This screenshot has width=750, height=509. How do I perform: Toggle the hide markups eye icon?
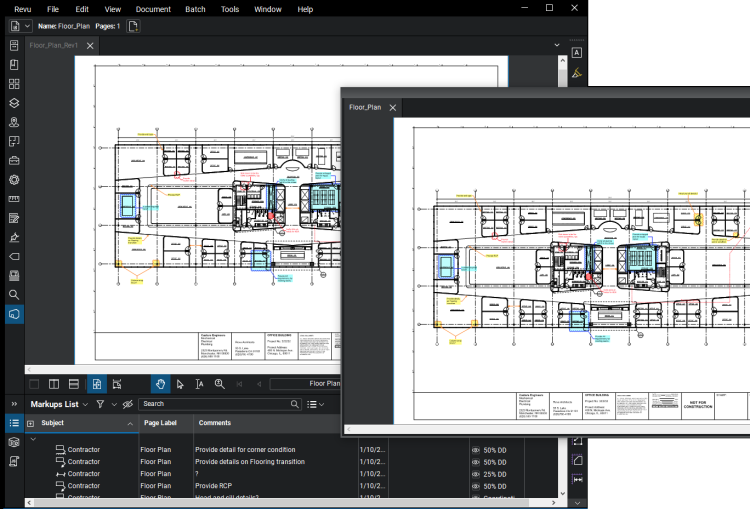pyautogui.click(x=127, y=404)
